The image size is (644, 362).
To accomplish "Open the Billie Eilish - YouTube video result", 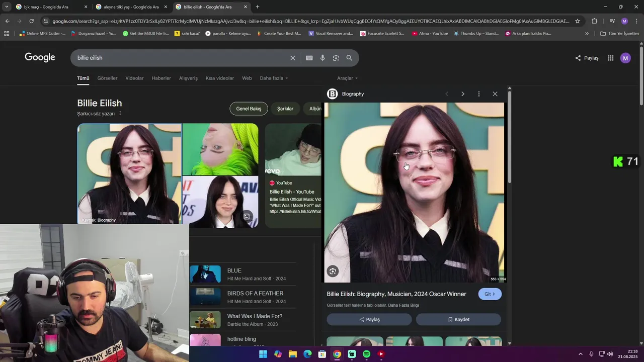I will [292, 192].
